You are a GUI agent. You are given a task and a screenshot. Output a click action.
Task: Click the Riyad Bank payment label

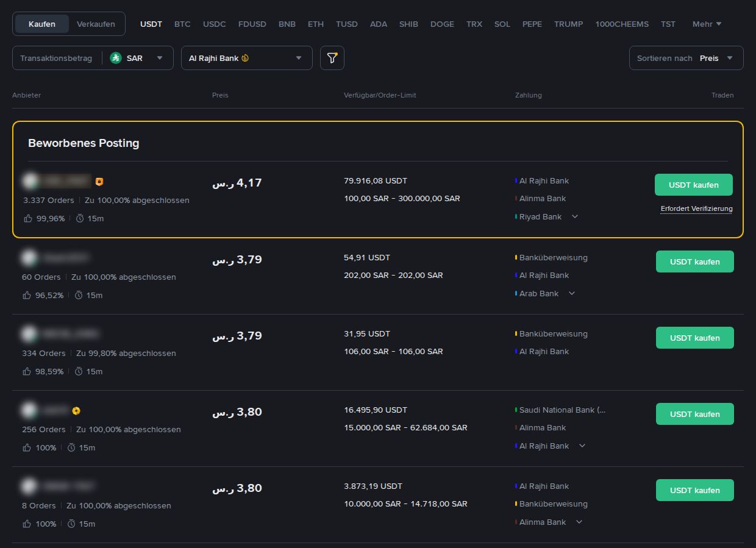coord(541,216)
